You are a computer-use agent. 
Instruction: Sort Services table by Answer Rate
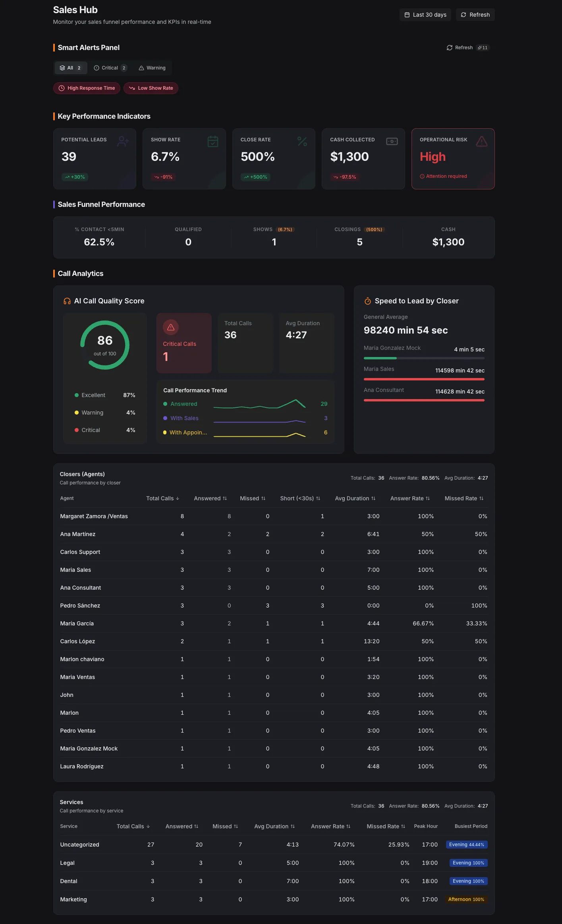(x=330, y=826)
